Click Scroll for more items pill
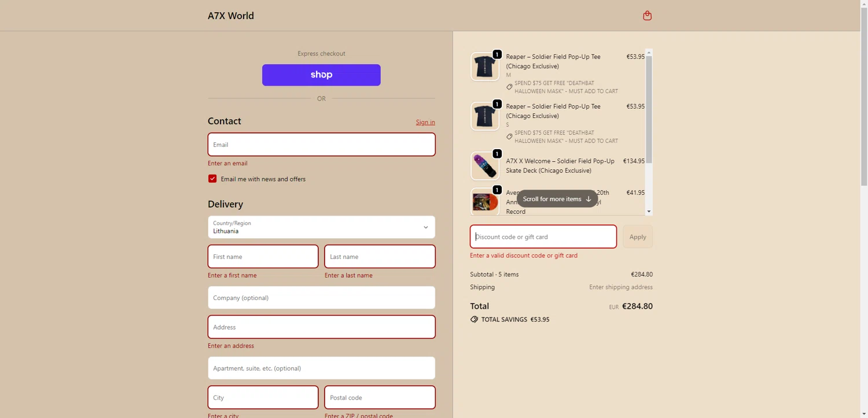Viewport: 868px width, 418px height. [x=557, y=199]
